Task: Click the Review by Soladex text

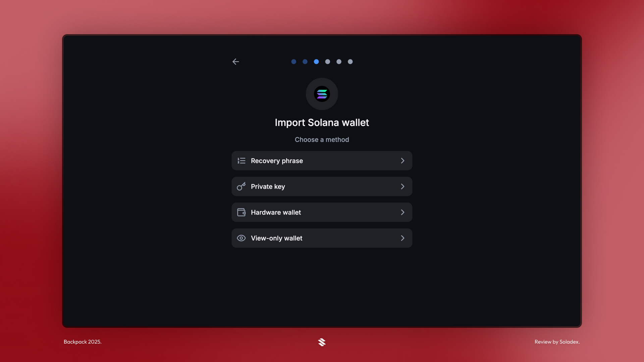Action: tap(557, 342)
